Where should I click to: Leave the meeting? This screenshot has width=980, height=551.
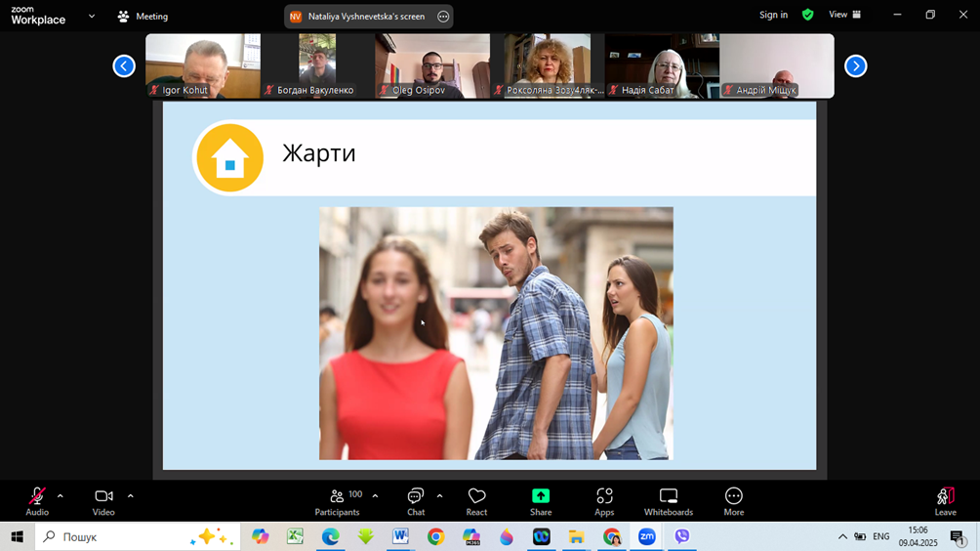coord(945,501)
